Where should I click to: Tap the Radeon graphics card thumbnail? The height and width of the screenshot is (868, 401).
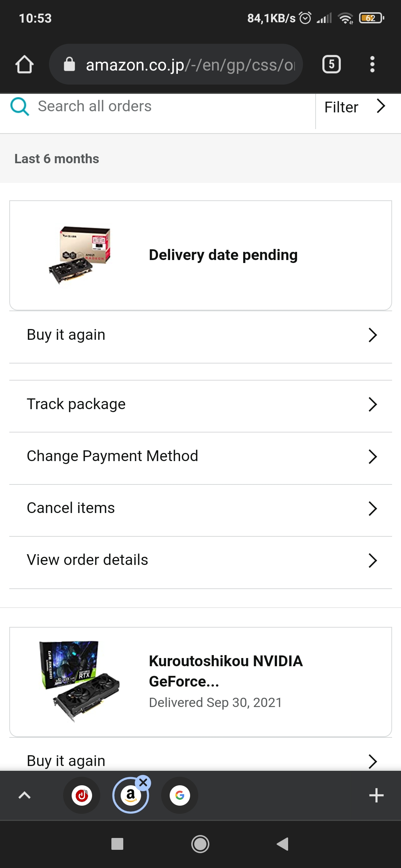pos(80,255)
